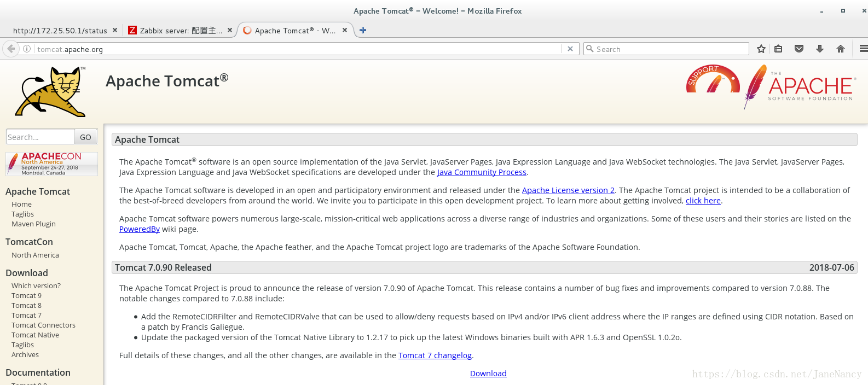Click the Apache Tomcat page title heading

point(167,81)
